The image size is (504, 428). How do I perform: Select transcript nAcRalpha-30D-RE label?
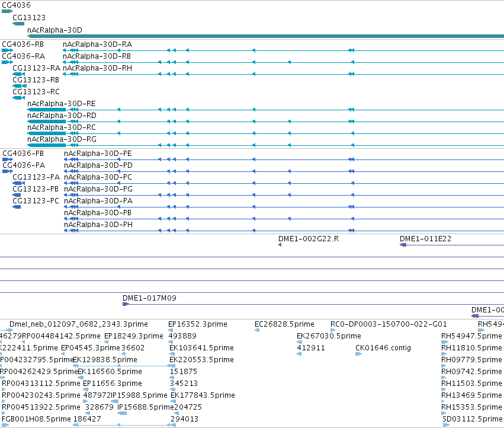pyautogui.click(x=62, y=104)
